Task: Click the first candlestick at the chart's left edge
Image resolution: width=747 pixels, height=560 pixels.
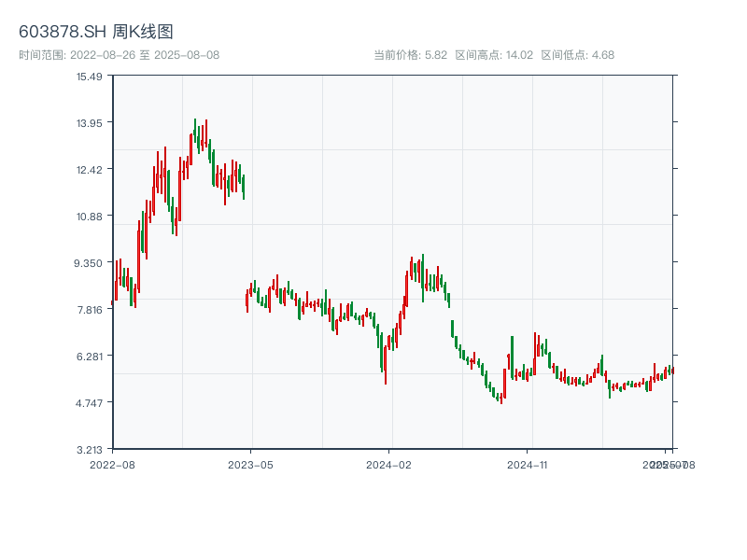Action: [x=113, y=301]
